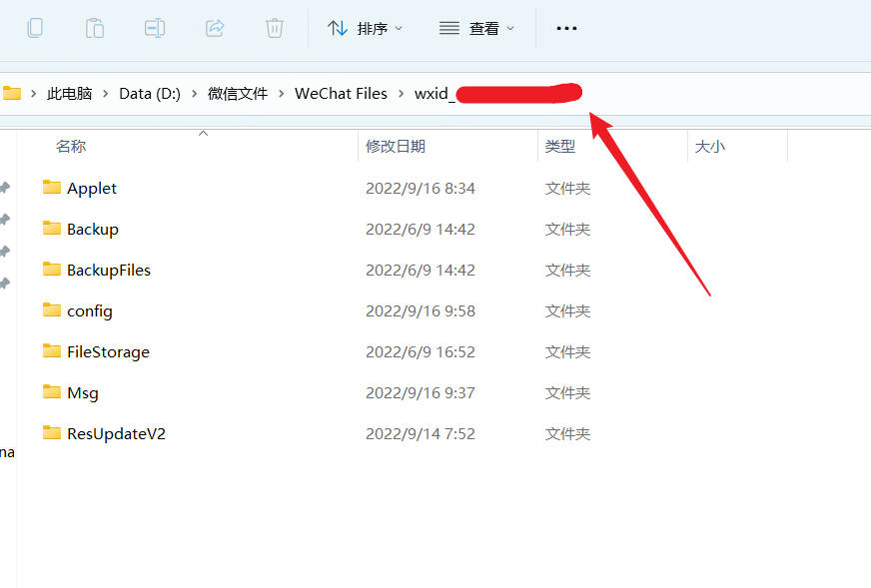Click the folder icon beside ResUpdateV2
Viewport: 871px width, 588px height.
(x=53, y=433)
